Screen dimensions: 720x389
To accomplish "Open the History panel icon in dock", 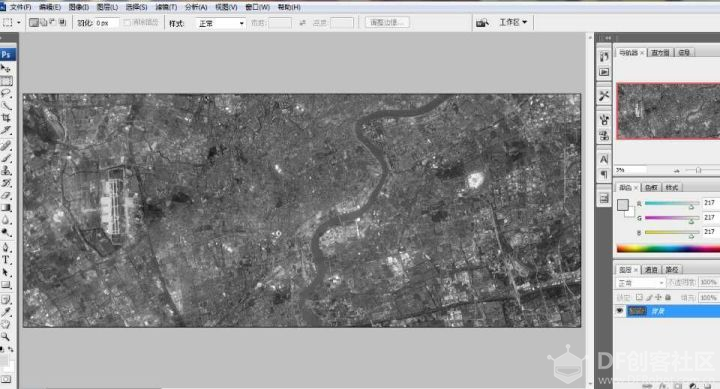I will click(x=604, y=56).
